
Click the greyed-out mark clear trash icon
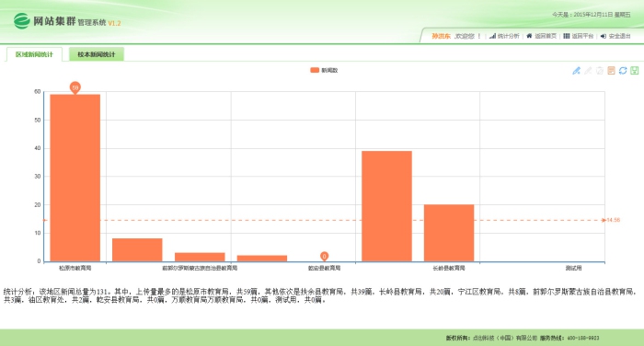coord(600,71)
